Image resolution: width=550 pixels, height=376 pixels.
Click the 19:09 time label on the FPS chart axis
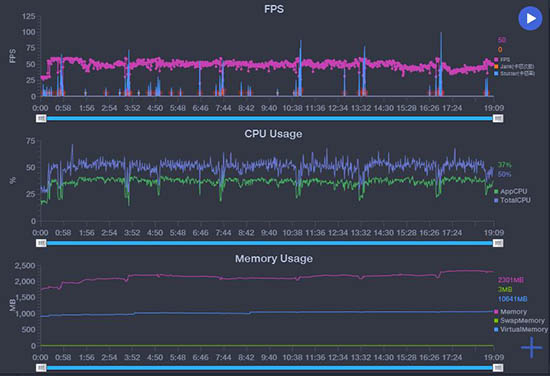(494, 108)
